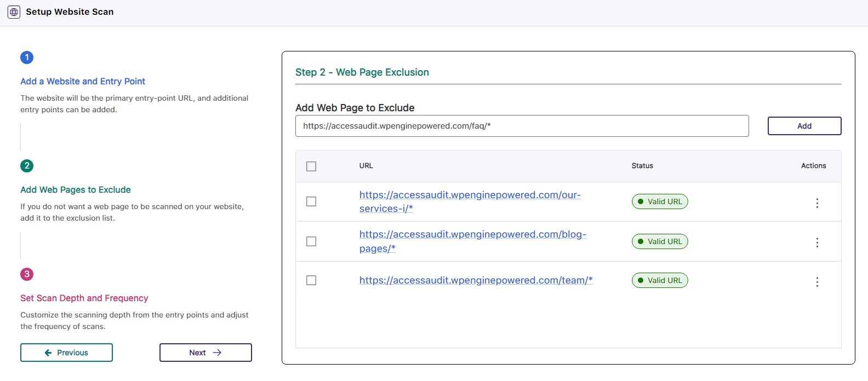The width and height of the screenshot is (868, 381).
Task: Check the team URL row checkbox
Action: pyautogui.click(x=311, y=280)
